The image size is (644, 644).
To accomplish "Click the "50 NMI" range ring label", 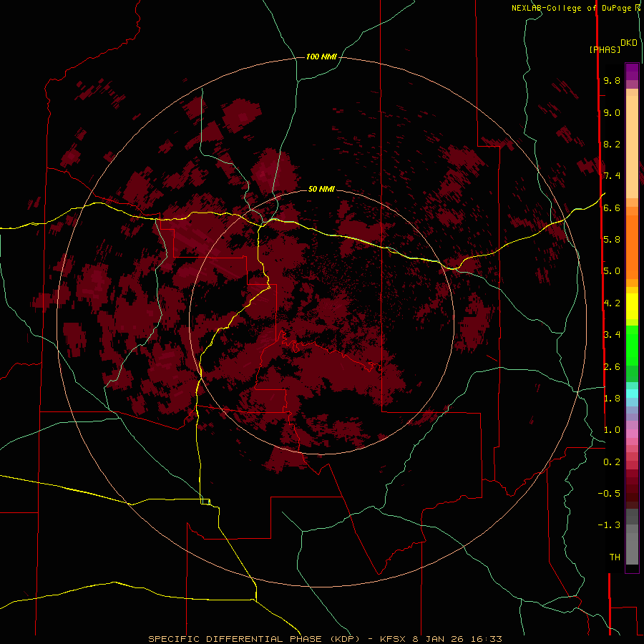I will pos(321,189).
